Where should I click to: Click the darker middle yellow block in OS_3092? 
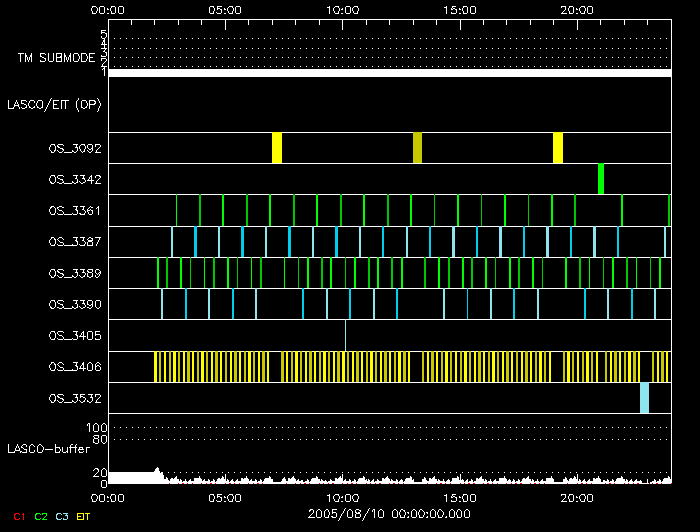pyautogui.click(x=418, y=148)
